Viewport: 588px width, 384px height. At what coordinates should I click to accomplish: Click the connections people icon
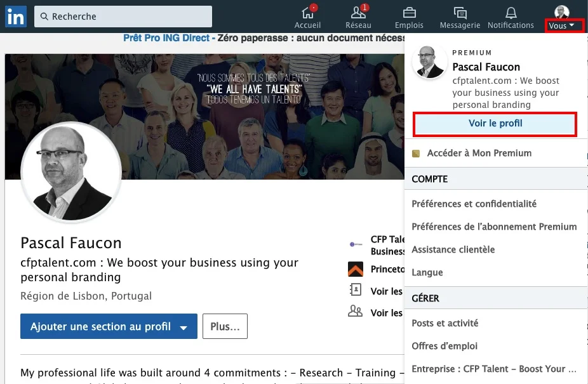click(x=356, y=311)
